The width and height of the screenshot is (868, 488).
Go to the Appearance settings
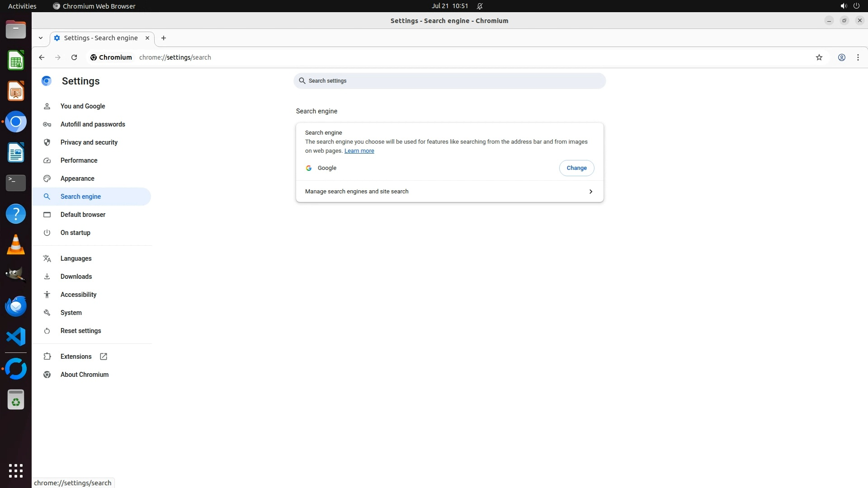coord(77,178)
